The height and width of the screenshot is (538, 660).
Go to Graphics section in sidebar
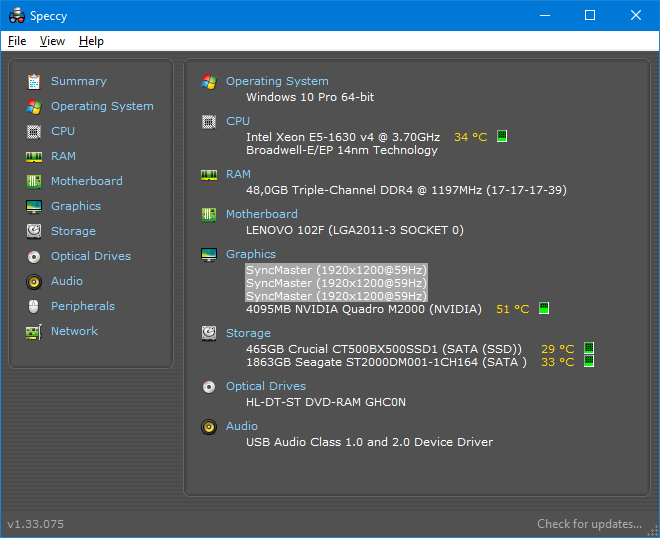click(x=76, y=206)
